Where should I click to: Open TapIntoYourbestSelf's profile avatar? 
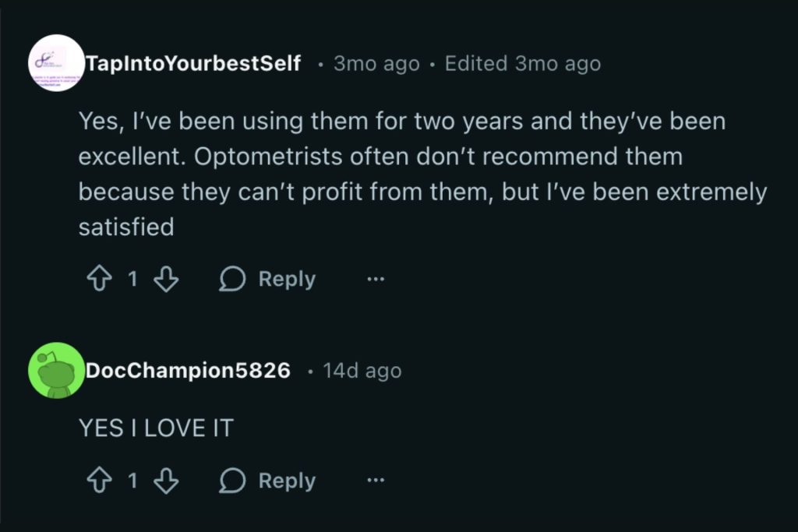click(55, 63)
